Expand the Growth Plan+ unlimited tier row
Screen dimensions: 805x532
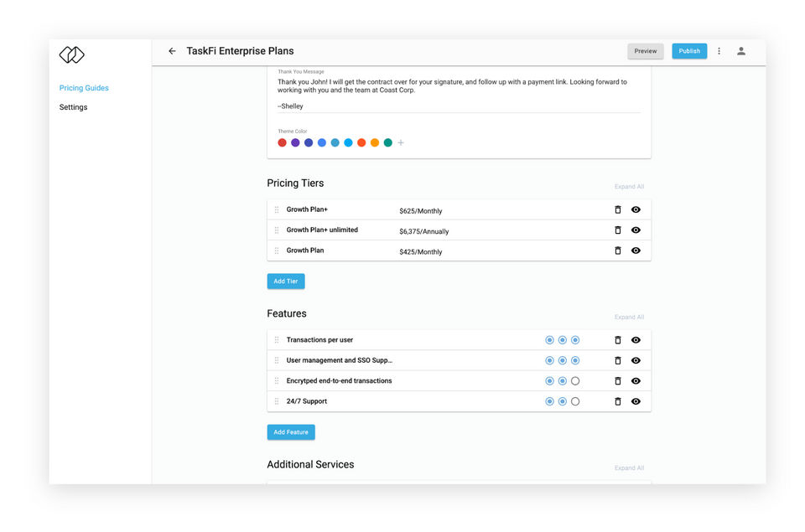click(459, 230)
